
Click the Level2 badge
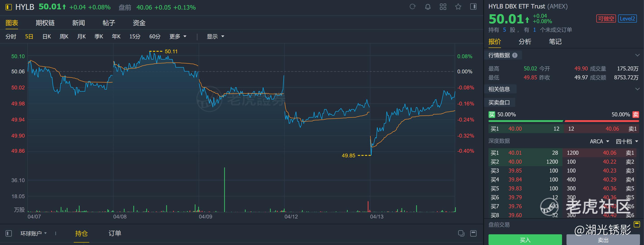627,19
